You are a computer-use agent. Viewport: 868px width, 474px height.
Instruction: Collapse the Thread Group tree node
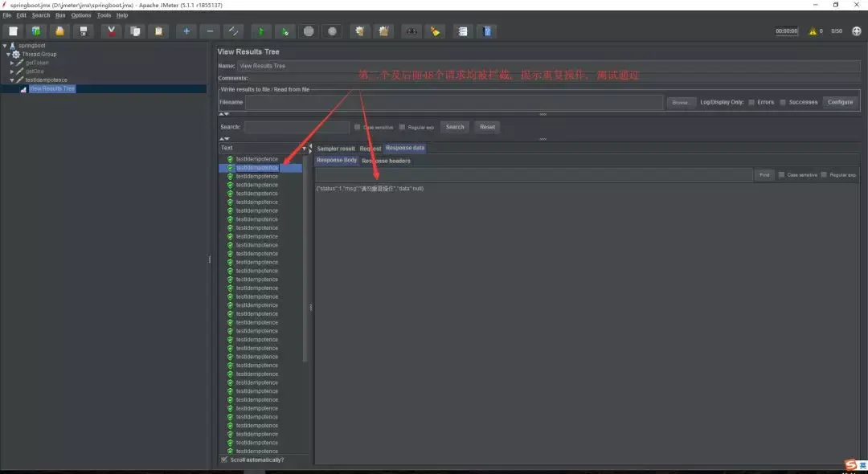pos(8,54)
